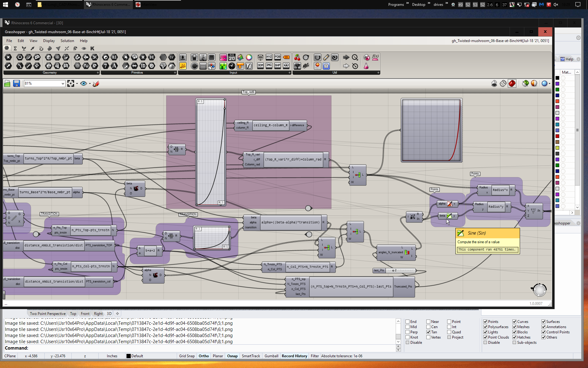588x368 pixels.
Task: Toggle SmartTrack in status bar
Action: click(x=251, y=356)
